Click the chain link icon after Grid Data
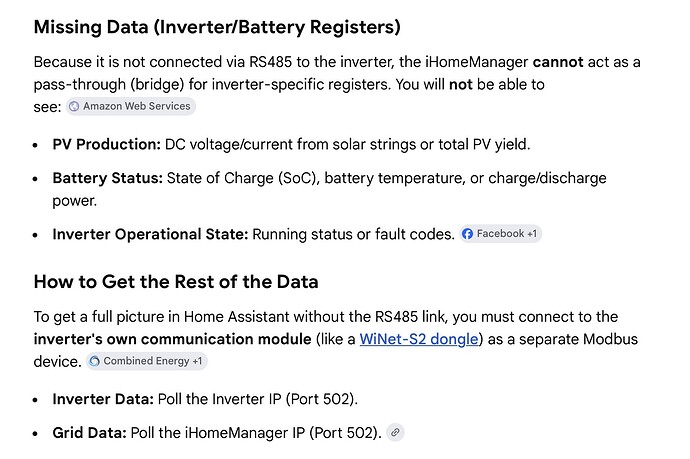This screenshot has height=459, width=690. click(x=395, y=433)
